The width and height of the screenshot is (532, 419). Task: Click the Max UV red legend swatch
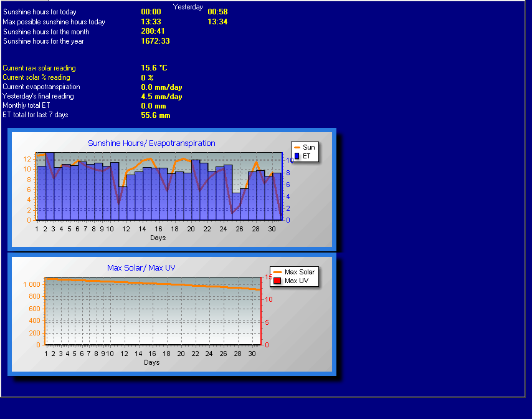coord(277,281)
